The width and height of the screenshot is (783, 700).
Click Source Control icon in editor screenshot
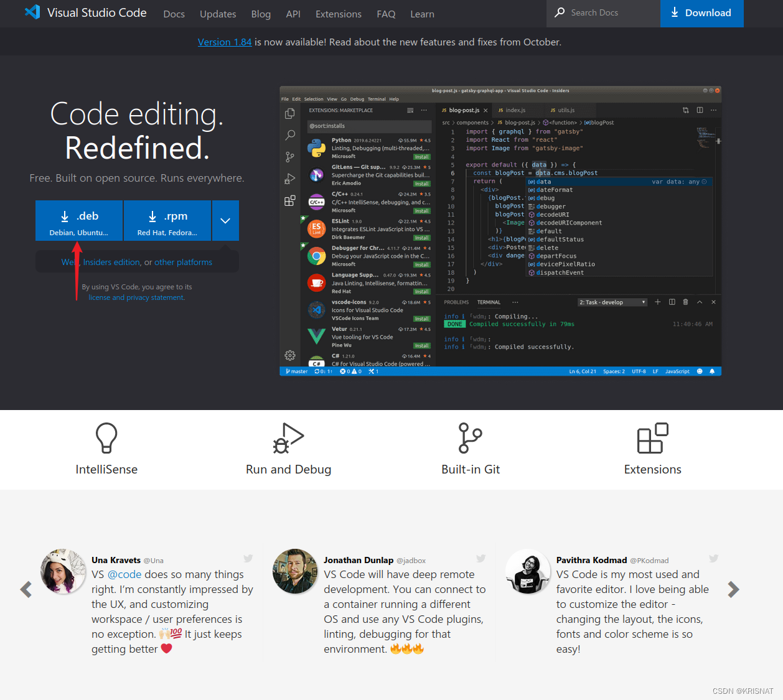[289, 157]
